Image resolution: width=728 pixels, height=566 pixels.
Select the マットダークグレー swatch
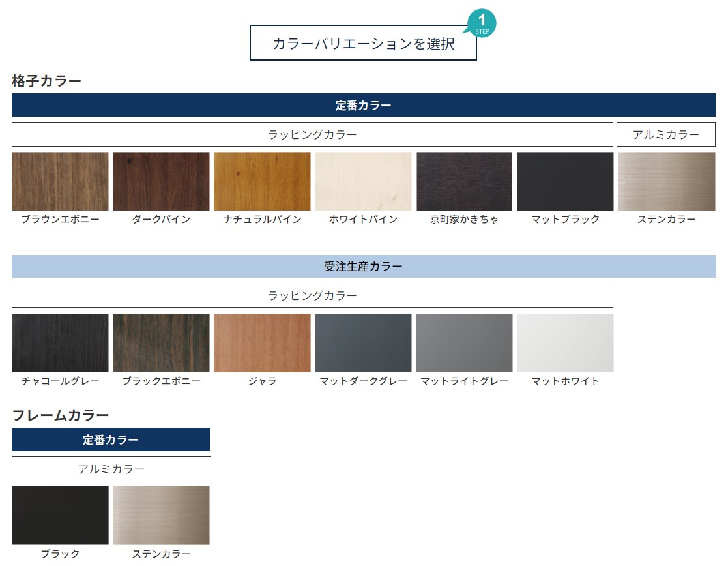coord(363,343)
